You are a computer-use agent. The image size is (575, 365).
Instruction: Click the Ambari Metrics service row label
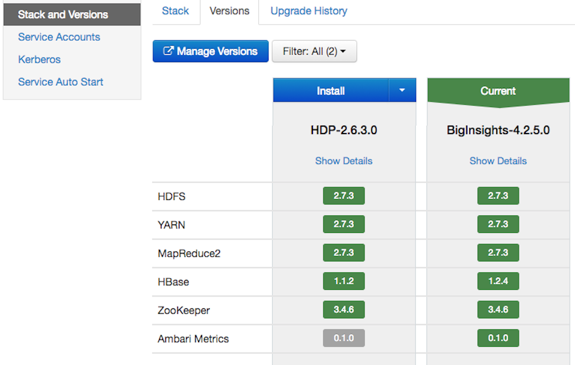pos(193,339)
